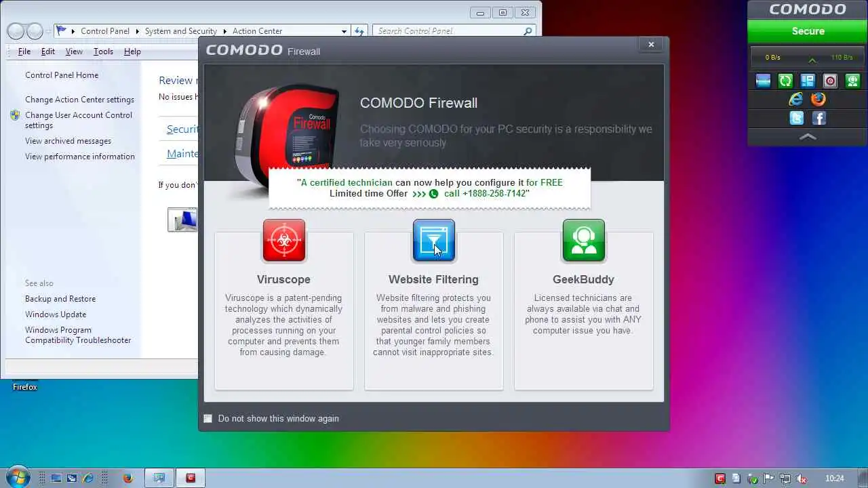The width and height of the screenshot is (868, 488).
Task: Click the blue scan icon in Comodo widget
Action: 763,81
